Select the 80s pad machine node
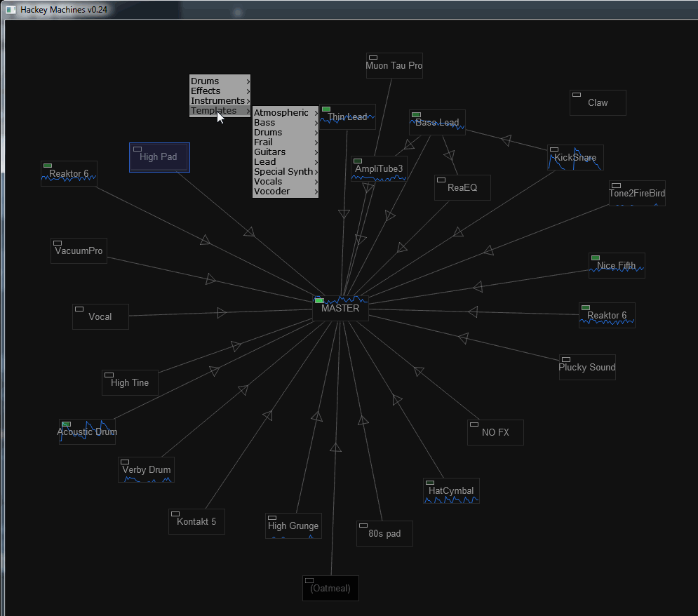Screen dimensions: 698x616 tap(384, 533)
